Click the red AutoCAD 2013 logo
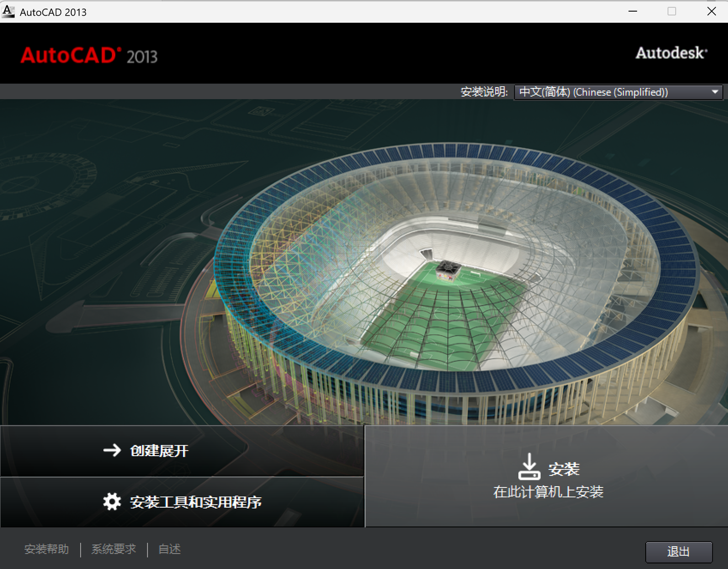This screenshot has width=728, height=569. click(89, 55)
